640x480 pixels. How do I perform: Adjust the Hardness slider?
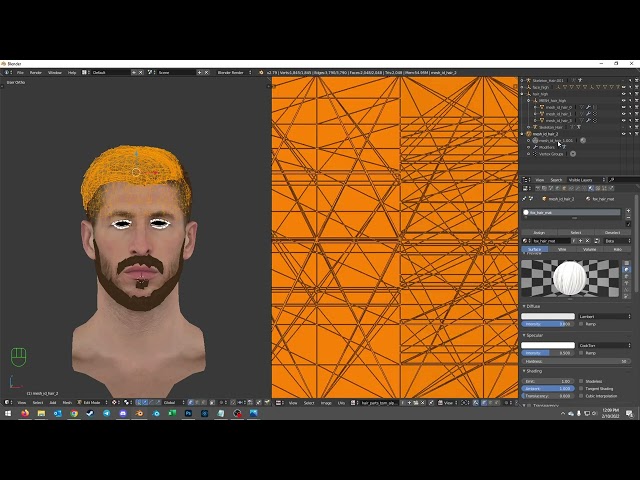point(576,362)
